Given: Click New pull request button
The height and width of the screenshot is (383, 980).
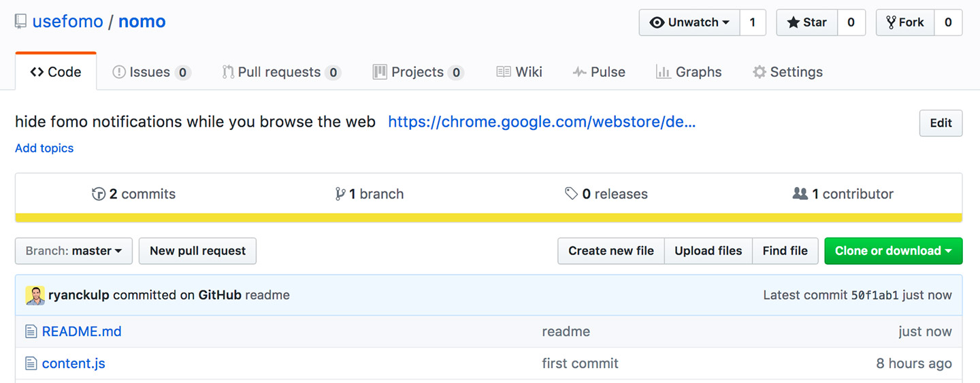Looking at the screenshot, I should [197, 251].
